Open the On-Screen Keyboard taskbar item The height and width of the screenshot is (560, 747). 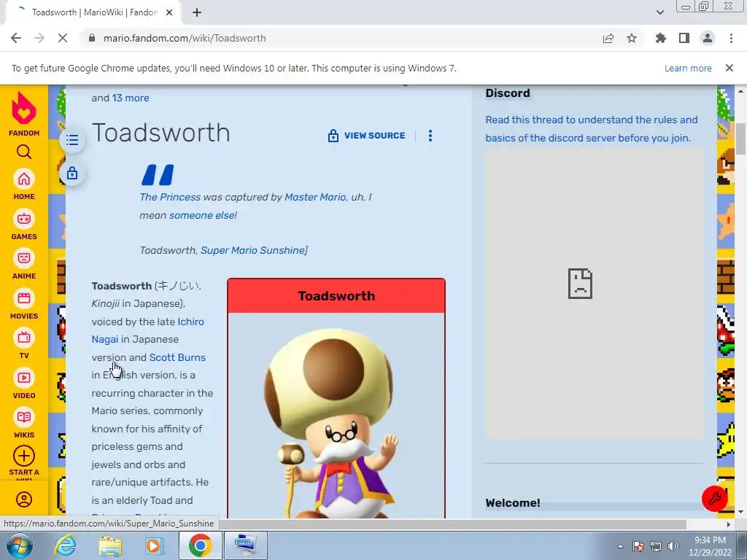coord(245,545)
